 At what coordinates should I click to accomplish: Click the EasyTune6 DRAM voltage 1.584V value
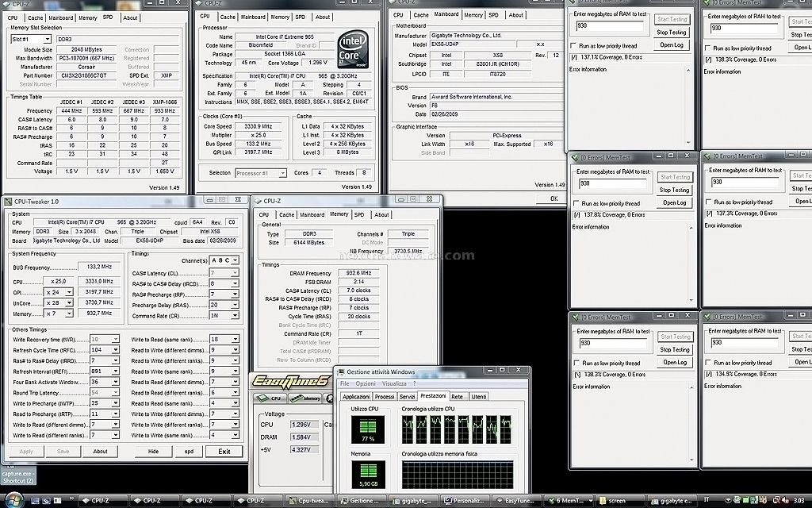(x=303, y=437)
